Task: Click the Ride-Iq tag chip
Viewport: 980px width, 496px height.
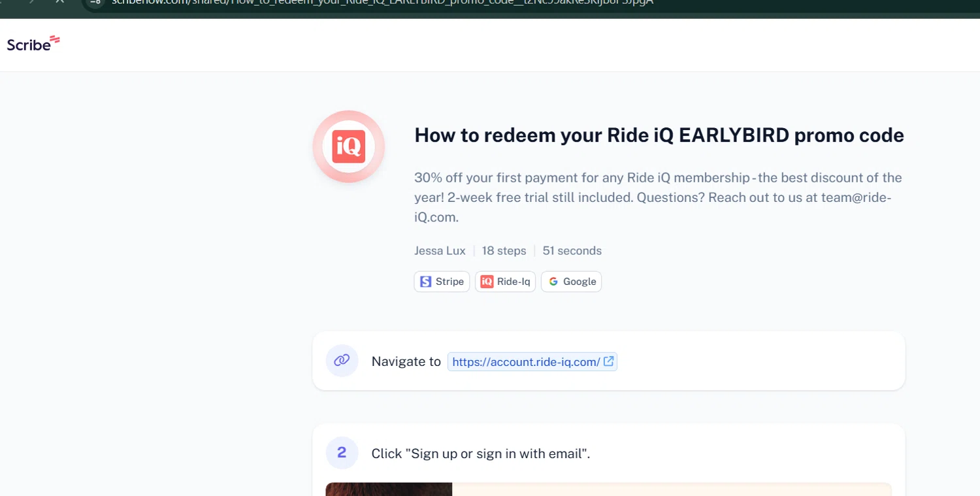Action: (505, 282)
